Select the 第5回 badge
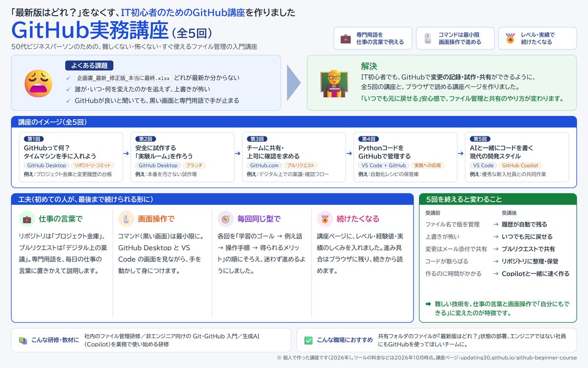 (480, 139)
